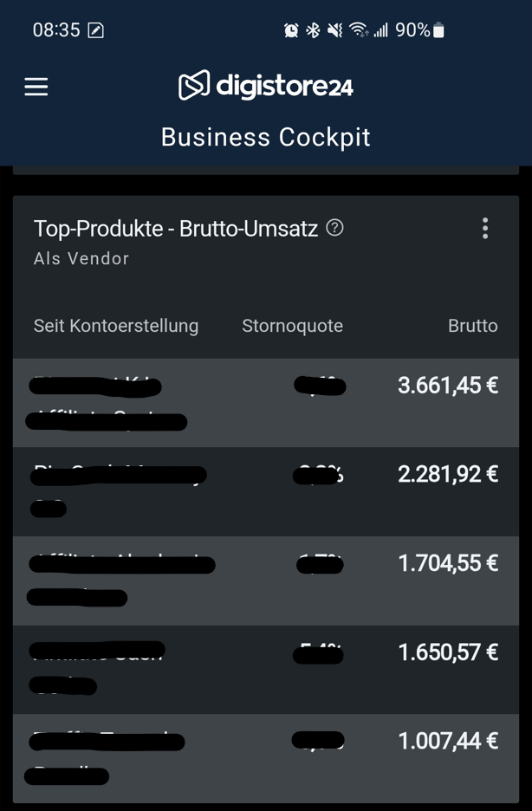Tap the battery indicator icon
This screenshot has width=532, height=811.
pos(438,30)
